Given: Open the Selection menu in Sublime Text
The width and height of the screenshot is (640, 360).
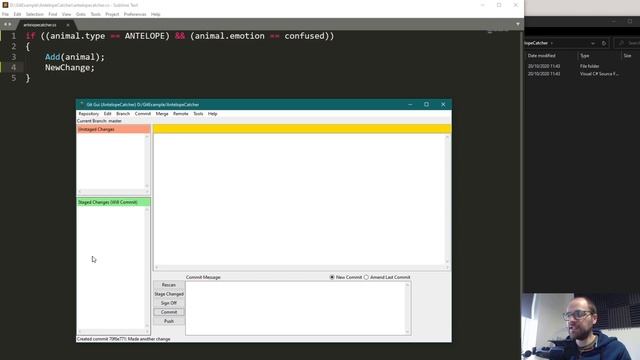Looking at the screenshot, I should 35,14.
